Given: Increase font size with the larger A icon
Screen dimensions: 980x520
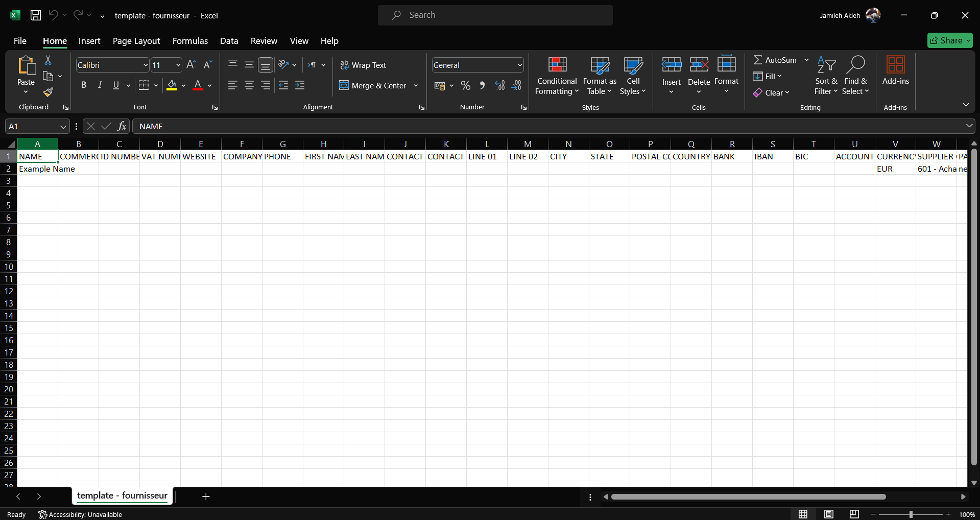Looking at the screenshot, I should click(x=191, y=65).
